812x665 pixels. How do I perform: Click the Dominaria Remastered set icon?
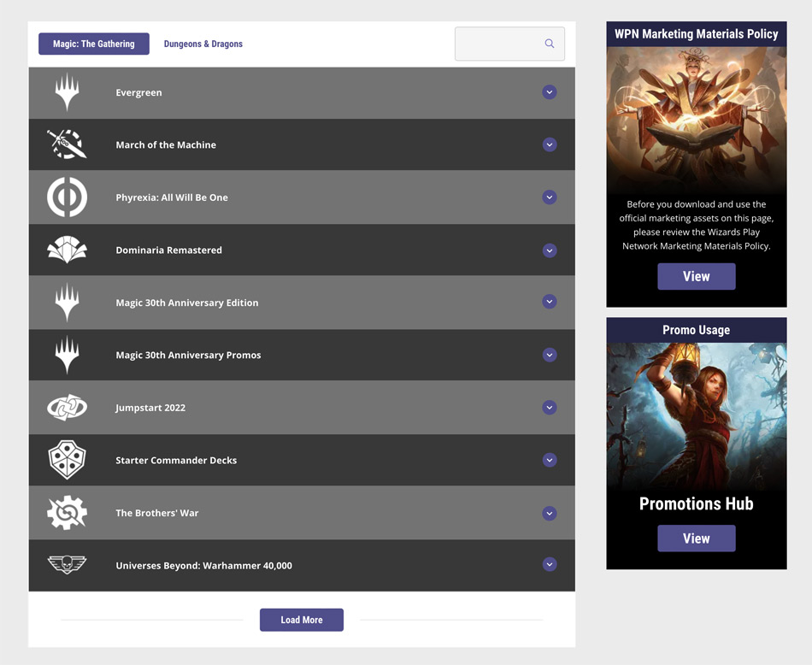pos(67,250)
